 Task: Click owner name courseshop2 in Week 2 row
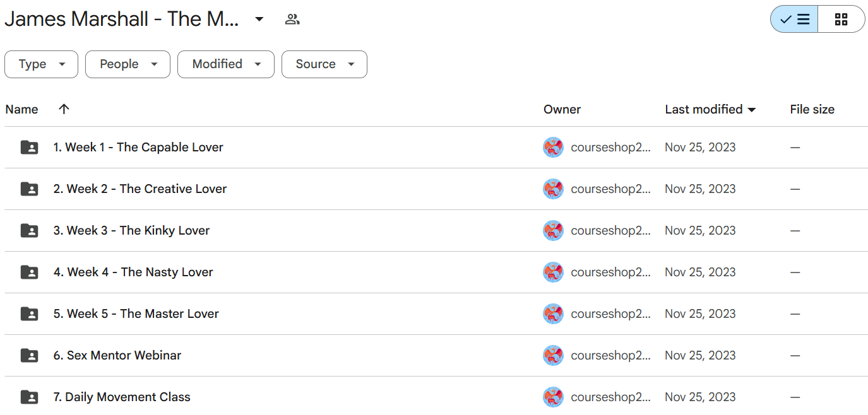click(610, 189)
